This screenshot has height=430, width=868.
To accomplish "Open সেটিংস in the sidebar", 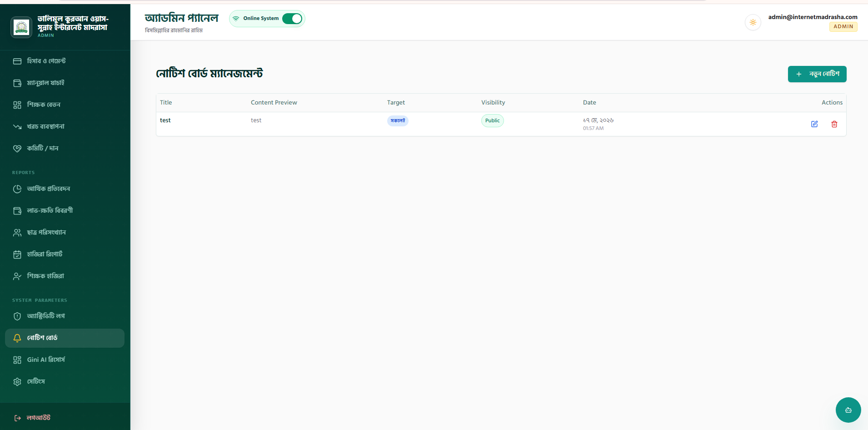I will 65,381.
